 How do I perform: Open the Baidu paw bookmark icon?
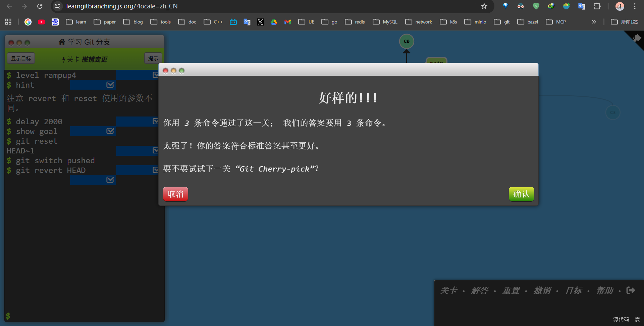[55, 22]
